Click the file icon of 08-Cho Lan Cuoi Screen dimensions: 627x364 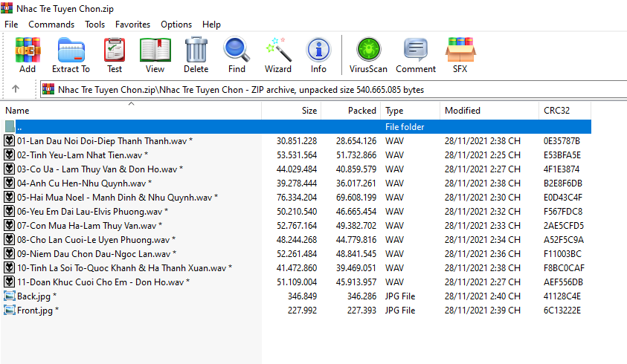[x=9, y=239]
